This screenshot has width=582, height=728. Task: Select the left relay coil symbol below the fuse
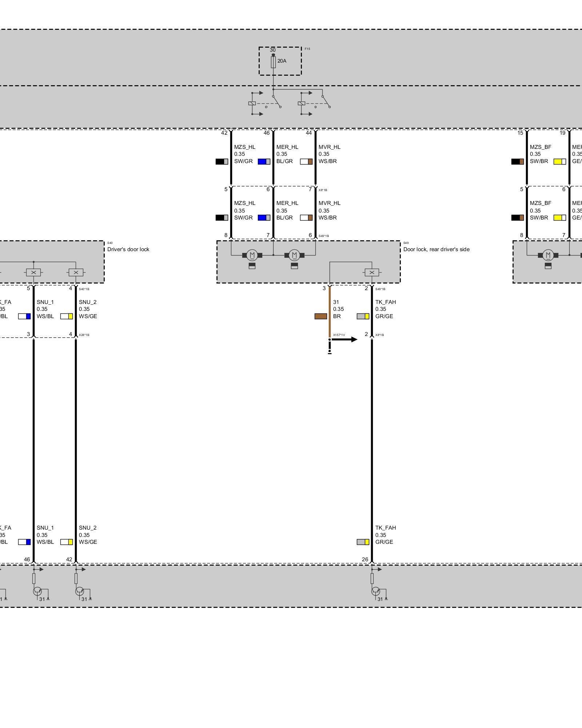pos(252,103)
